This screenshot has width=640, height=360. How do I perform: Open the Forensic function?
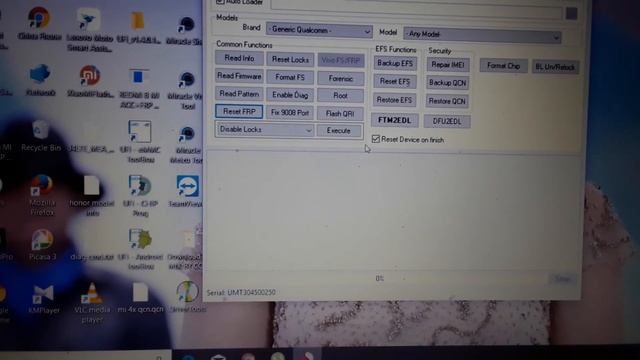tap(340, 78)
